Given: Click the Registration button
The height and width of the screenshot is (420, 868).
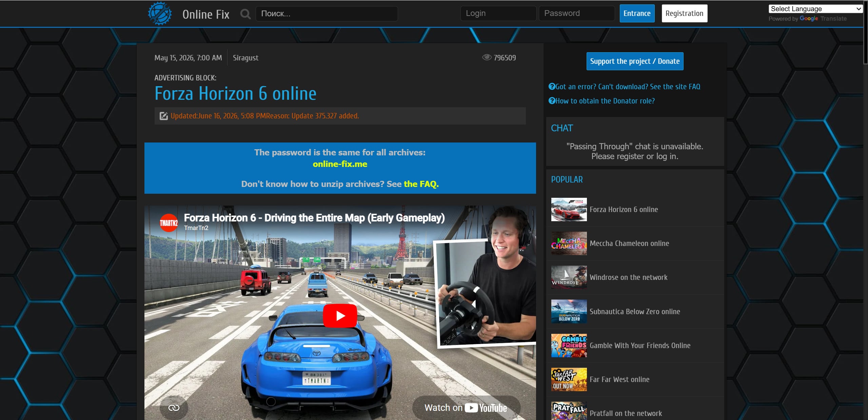Looking at the screenshot, I should 684,13.
